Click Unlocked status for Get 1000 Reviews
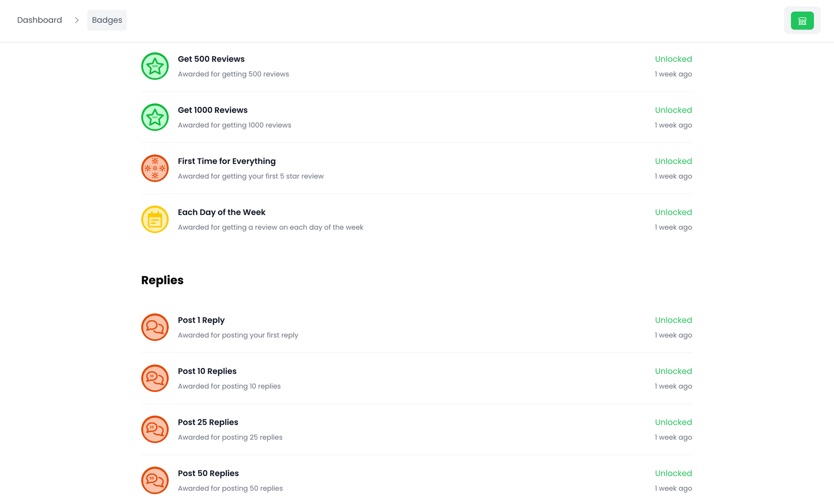This screenshot has width=834, height=504. pyautogui.click(x=673, y=110)
